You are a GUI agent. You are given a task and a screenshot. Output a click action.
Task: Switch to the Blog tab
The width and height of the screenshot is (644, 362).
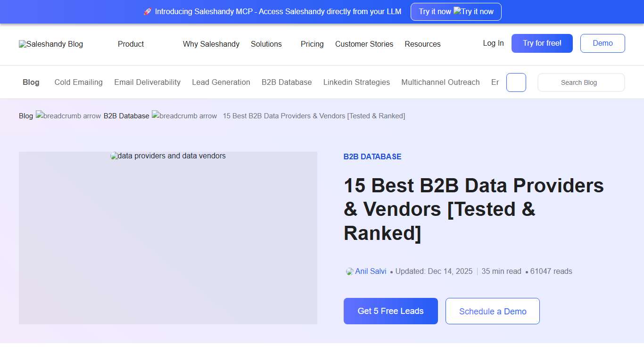coord(31,82)
